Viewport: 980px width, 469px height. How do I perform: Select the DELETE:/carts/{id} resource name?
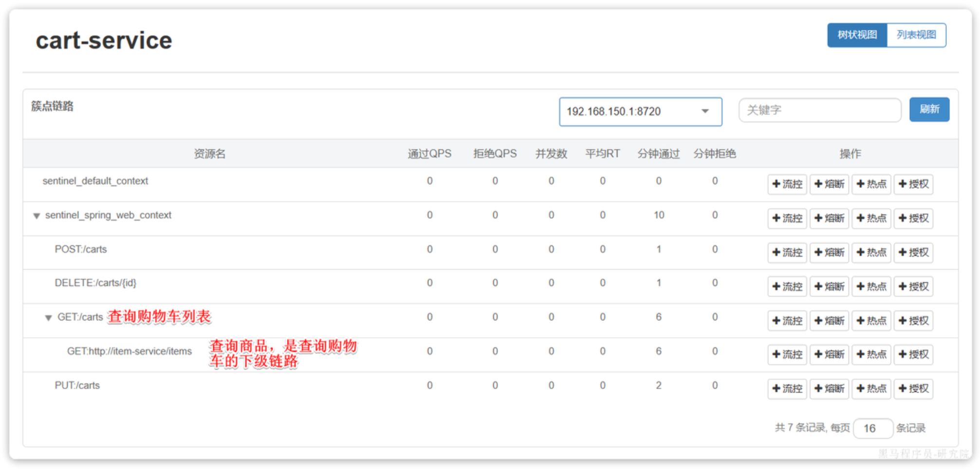pyautogui.click(x=95, y=283)
